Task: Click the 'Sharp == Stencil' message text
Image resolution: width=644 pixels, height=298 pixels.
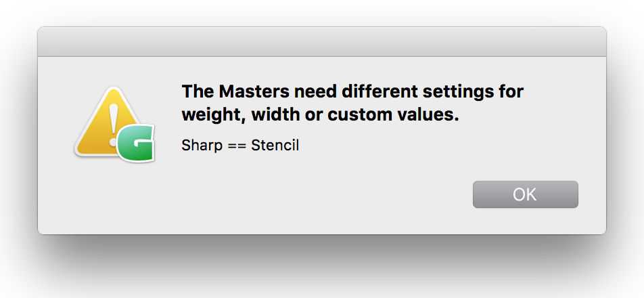Action: (x=240, y=145)
